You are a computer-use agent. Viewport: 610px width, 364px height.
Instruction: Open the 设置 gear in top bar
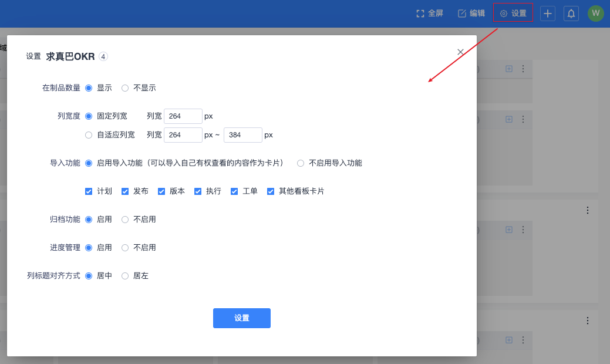coord(513,14)
